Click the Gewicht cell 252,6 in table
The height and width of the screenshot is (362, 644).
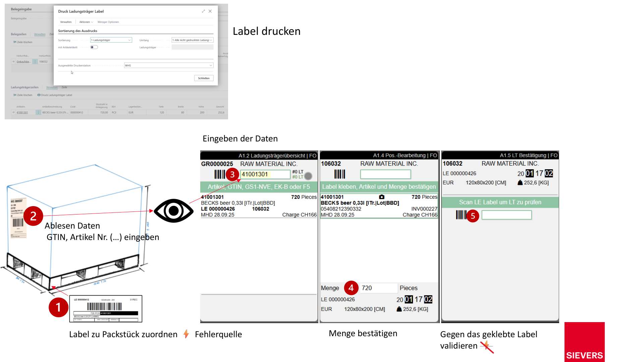click(x=221, y=113)
